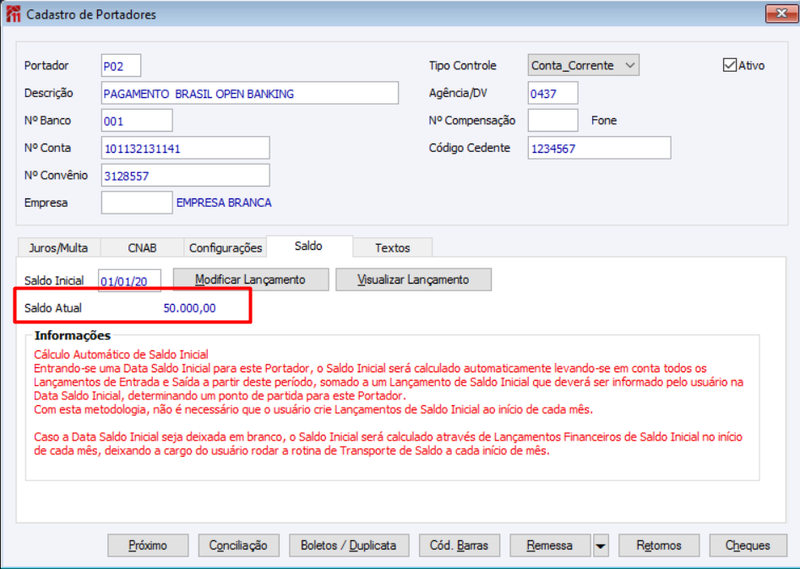Click the Cadastro de Portadores title text
800x569 pixels.
91,15
